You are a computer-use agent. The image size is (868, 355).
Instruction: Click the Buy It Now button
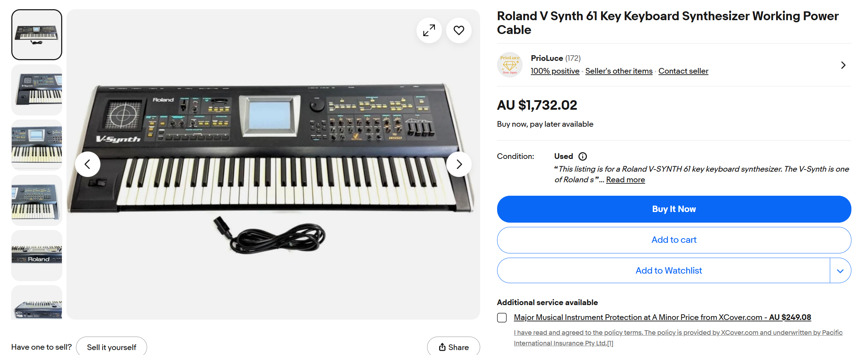[674, 209]
